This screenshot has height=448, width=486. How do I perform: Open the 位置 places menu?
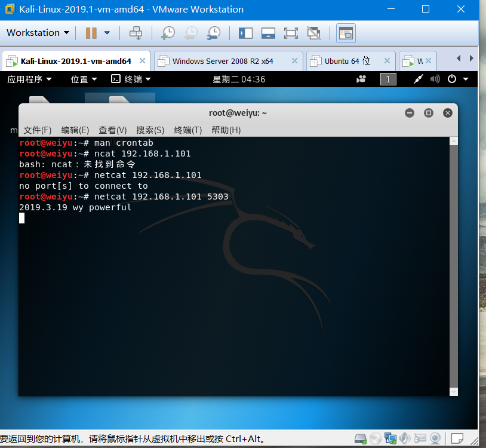click(x=84, y=79)
